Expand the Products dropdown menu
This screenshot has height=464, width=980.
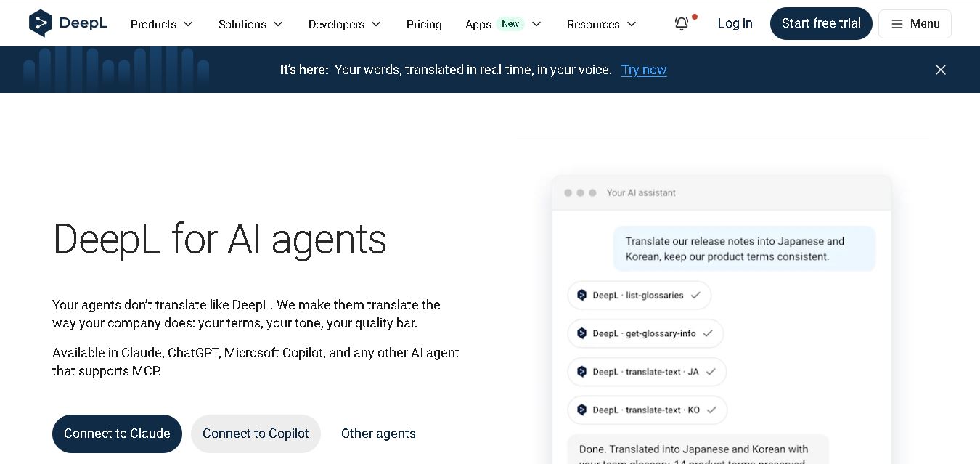pyautogui.click(x=162, y=24)
